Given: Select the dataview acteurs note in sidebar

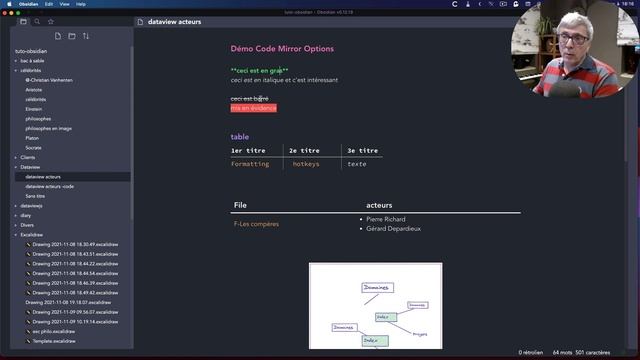Looking at the screenshot, I should click(x=73, y=177).
